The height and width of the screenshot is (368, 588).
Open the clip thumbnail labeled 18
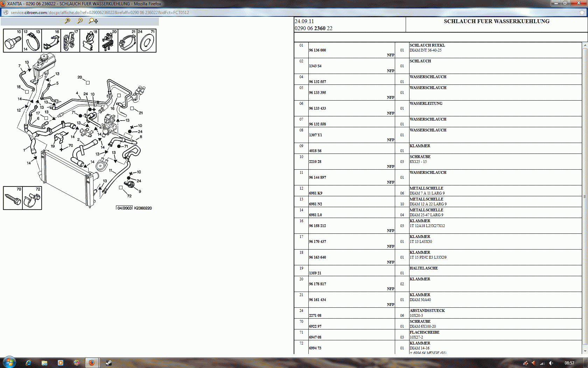point(89,41)
